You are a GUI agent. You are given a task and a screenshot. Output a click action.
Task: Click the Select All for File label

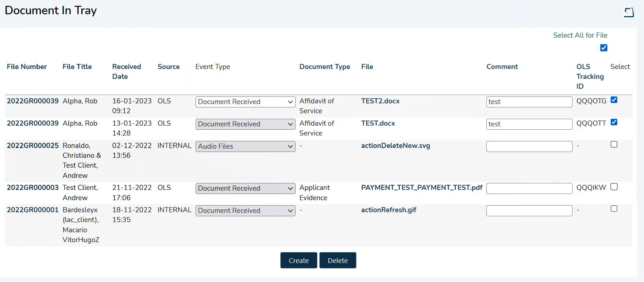click(580, 35)
